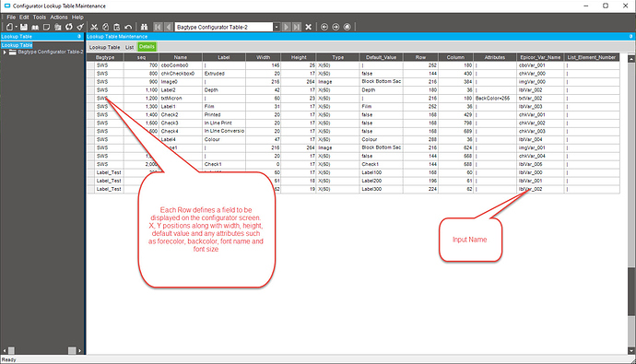636x364 pixels.
Task: Switch to the Details tab
Action: click(x=147, y=47)
